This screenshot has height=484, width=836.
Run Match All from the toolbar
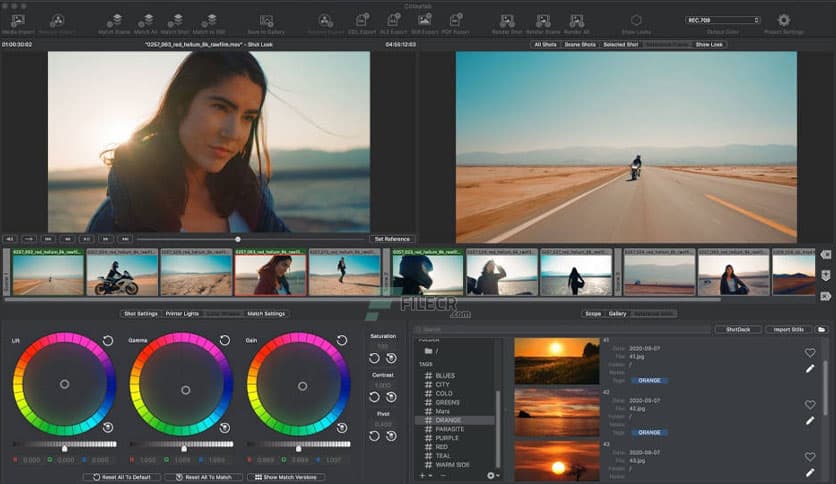(x=146, y=21)
